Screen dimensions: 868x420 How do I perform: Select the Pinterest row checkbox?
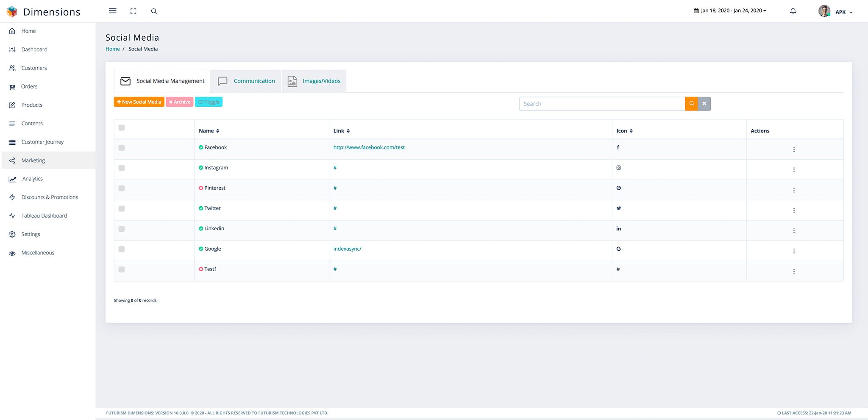[x=122, y=188]
